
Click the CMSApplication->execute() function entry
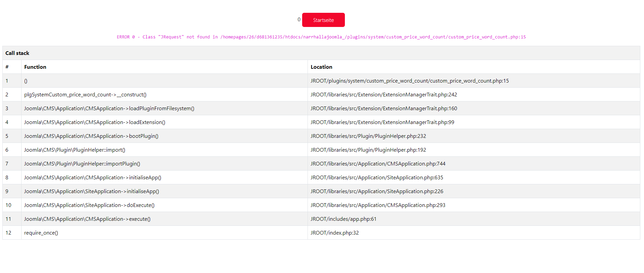(87, 219)
